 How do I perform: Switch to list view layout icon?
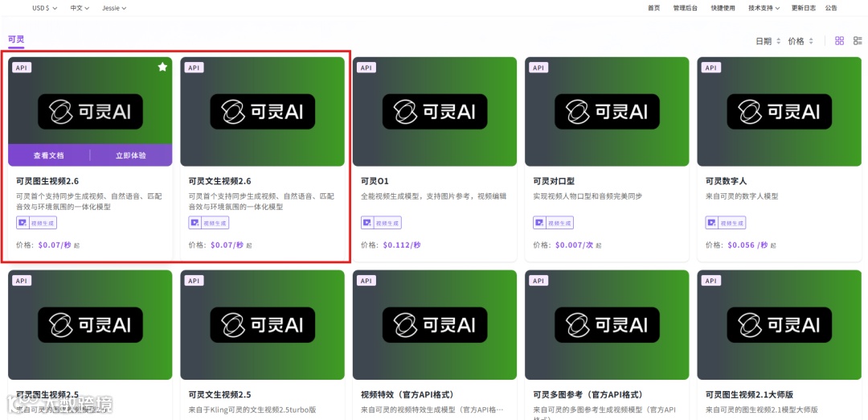coord(858,40)
